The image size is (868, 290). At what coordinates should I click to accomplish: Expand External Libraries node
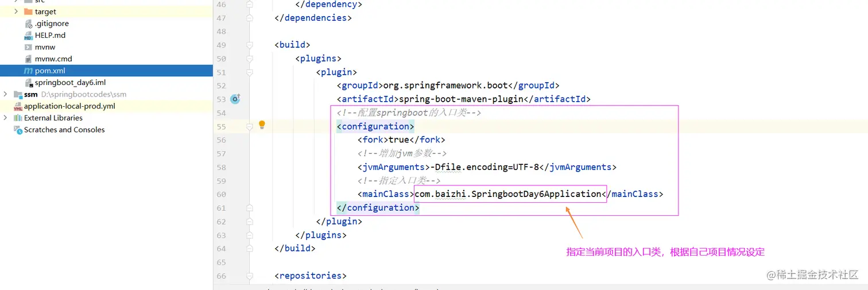coord(6,118)
